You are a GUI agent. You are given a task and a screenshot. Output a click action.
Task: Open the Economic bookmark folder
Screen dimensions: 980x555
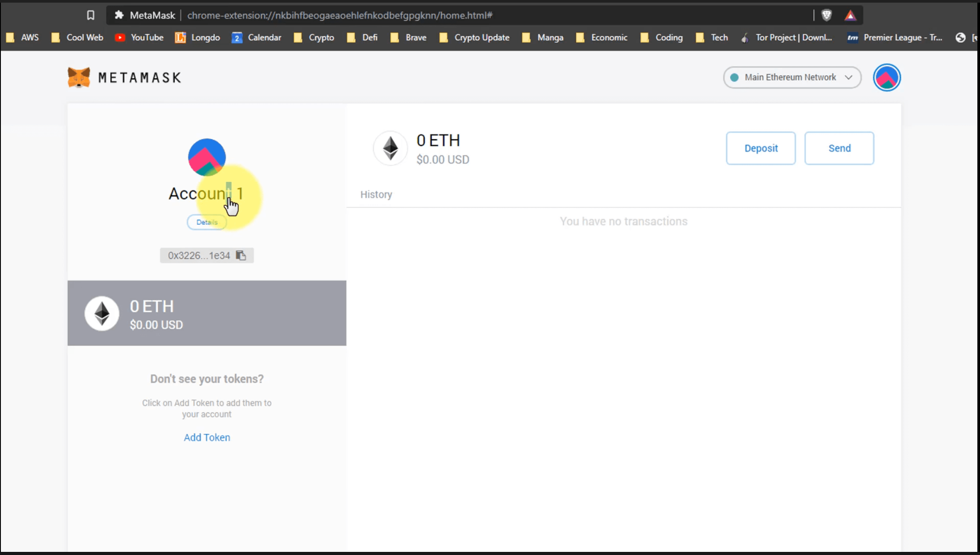coord(602,38)
